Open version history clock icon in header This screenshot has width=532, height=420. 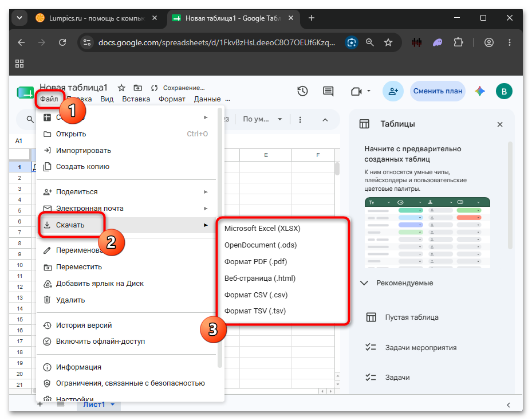click(x=302, y=91)
